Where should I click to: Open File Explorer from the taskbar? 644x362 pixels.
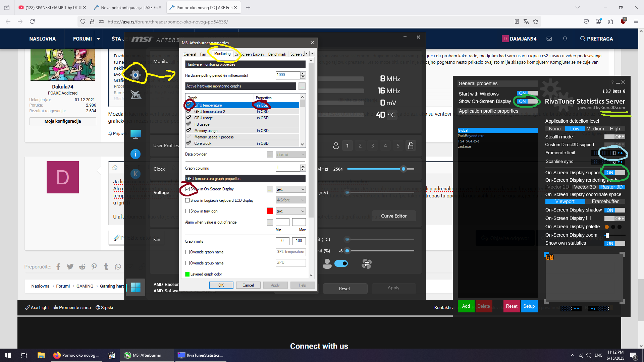tap(41, 355)
